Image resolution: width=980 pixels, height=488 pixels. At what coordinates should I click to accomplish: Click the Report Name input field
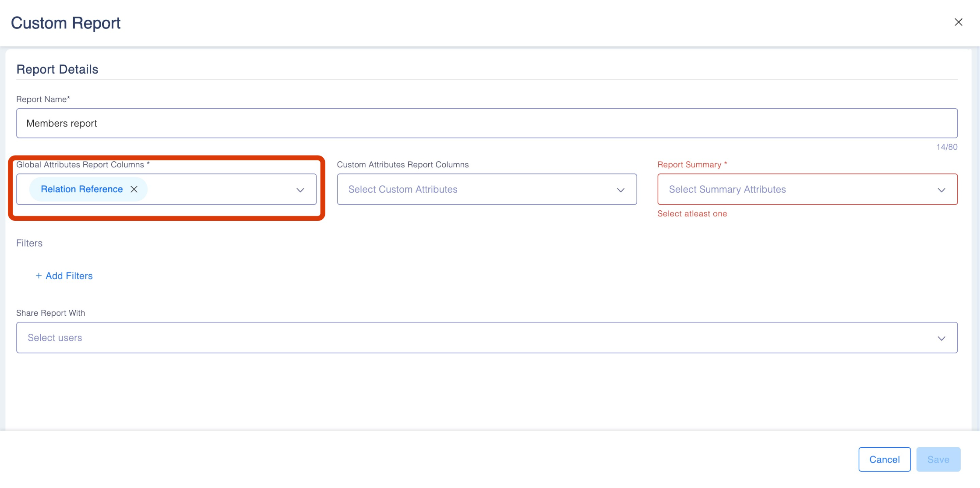[486, 124]
